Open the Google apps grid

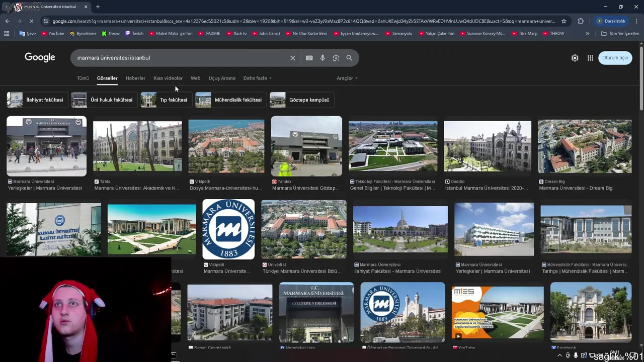(x=590, y=58)
